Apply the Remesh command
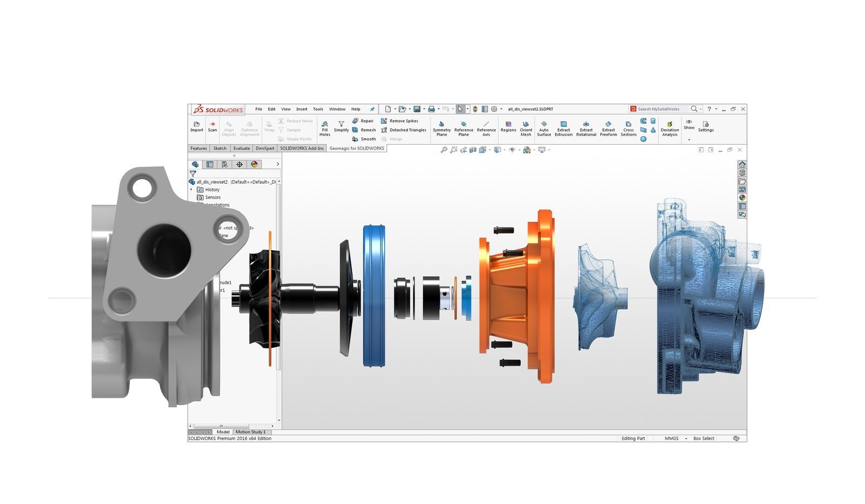 (x=364, y=130)
